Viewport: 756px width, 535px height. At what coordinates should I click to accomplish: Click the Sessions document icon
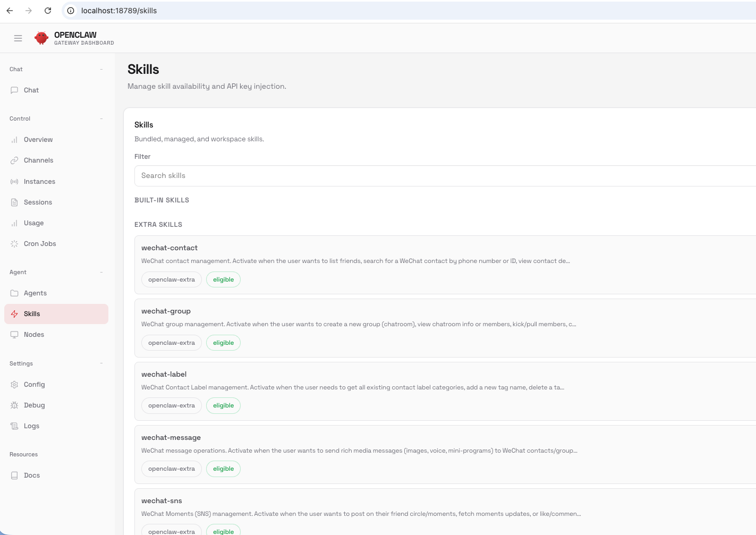[14, 202]
